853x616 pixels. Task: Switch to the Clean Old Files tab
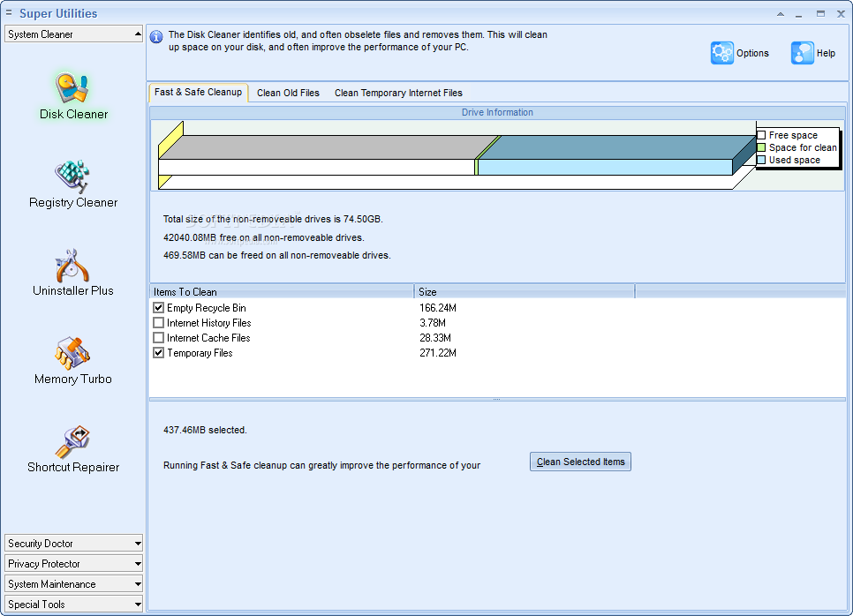(288, 93)
